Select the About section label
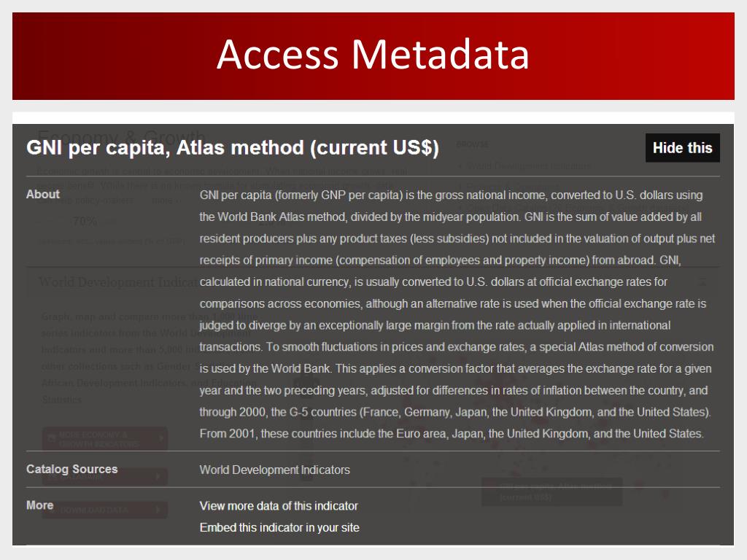 (x=43, y=194)
